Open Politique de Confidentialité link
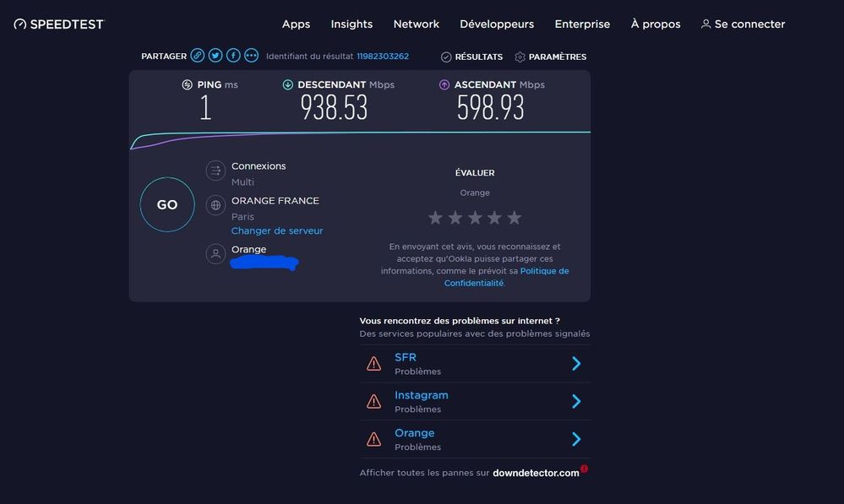Screen dimensions: 844x504 [506, 277]
